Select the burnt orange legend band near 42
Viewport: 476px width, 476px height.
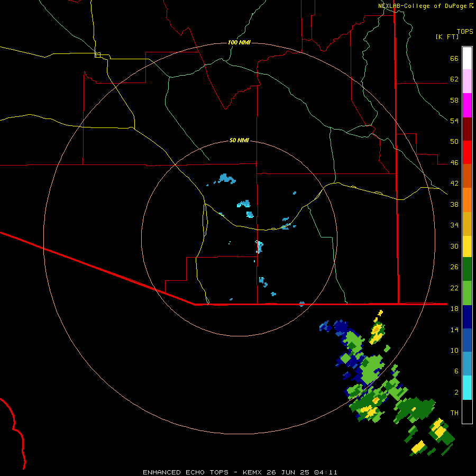(467, 176)
